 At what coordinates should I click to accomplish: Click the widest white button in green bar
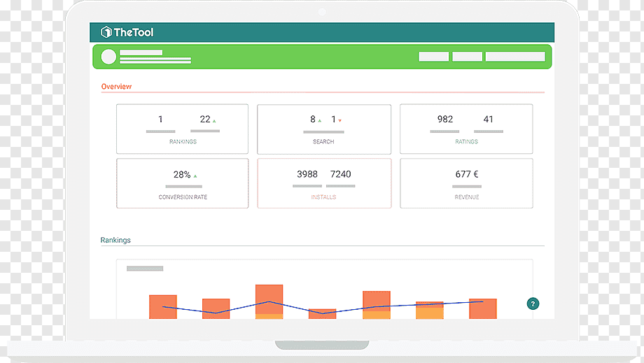click(x=515, y=57)
